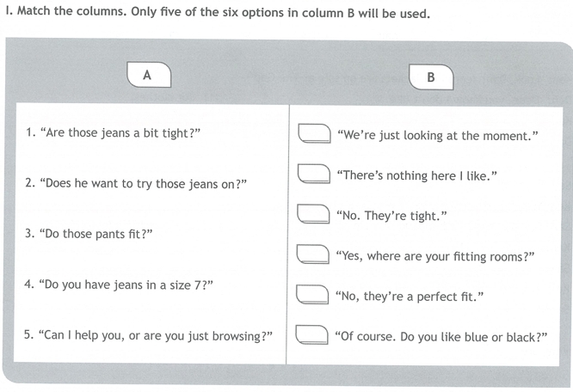Viewport: 573px width, 392px height.
Task: Click the text "Yes, where are your fitting rooms?"
Action: 435,256
